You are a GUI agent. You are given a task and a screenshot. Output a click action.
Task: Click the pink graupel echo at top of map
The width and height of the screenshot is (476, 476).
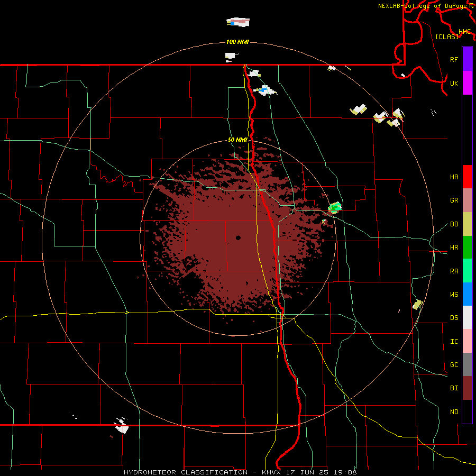[x=239, y=22]
